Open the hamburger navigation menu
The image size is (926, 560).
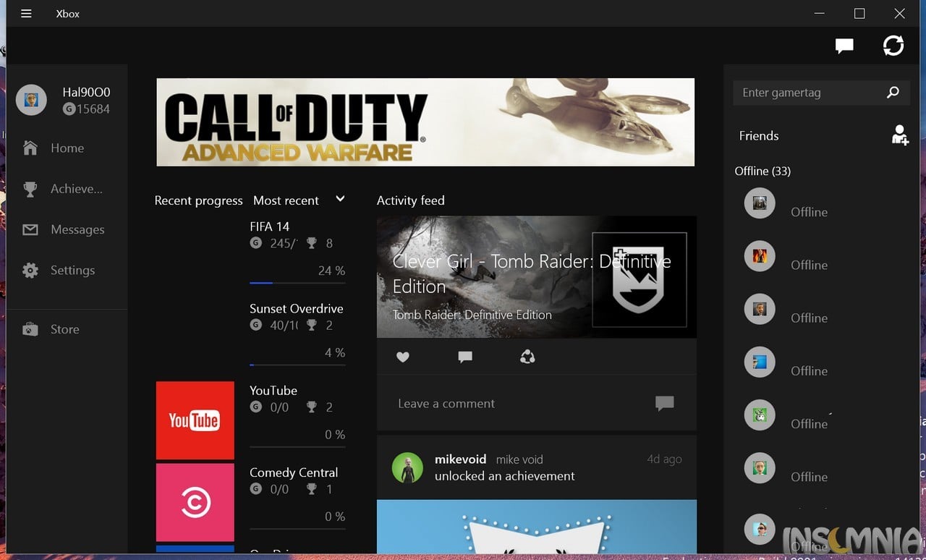pos(26,14)
